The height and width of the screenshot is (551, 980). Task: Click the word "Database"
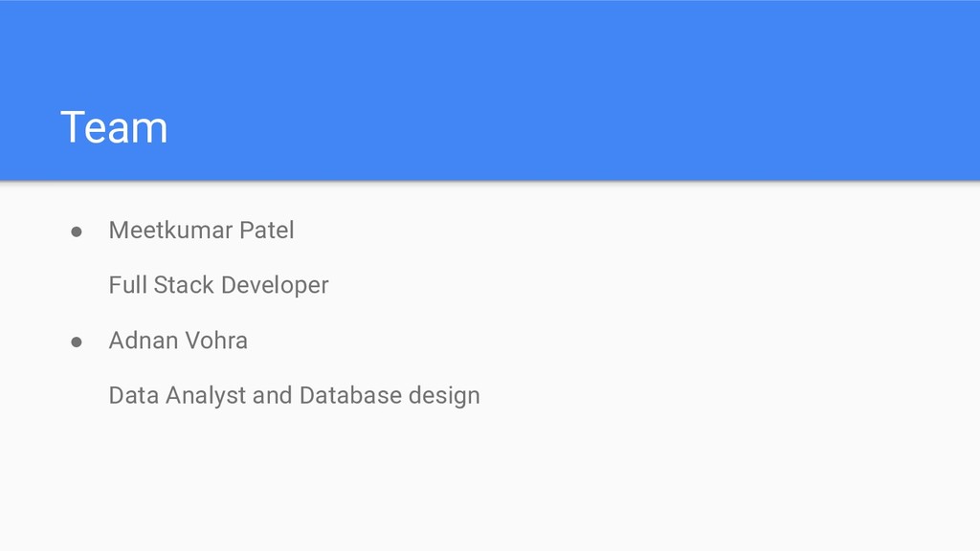click(350, 395)
